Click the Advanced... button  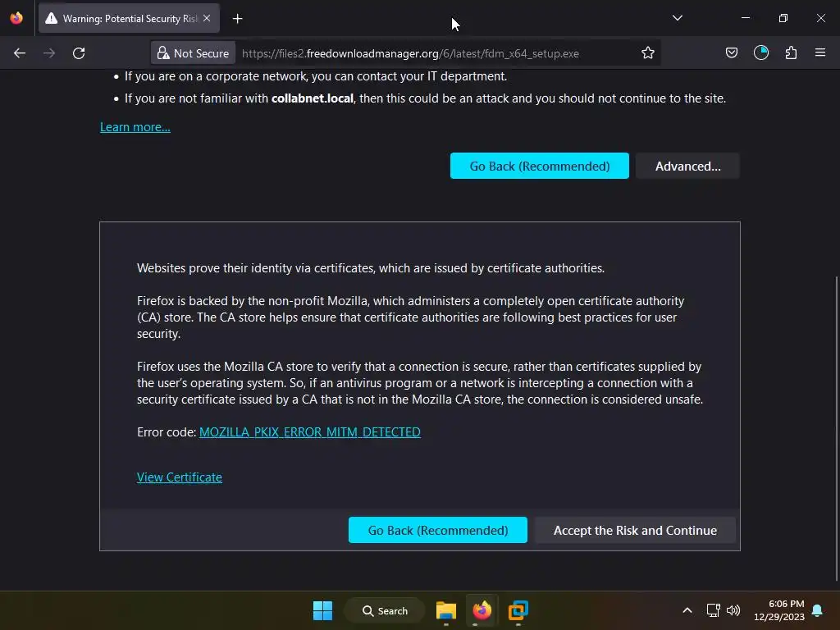pyautogui.click(x=688, y=166)
